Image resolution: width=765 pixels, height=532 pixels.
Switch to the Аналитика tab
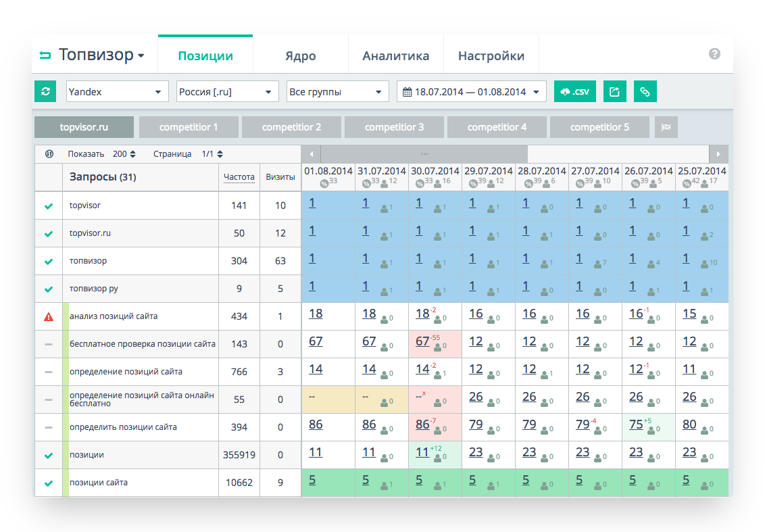coord(395,56)
